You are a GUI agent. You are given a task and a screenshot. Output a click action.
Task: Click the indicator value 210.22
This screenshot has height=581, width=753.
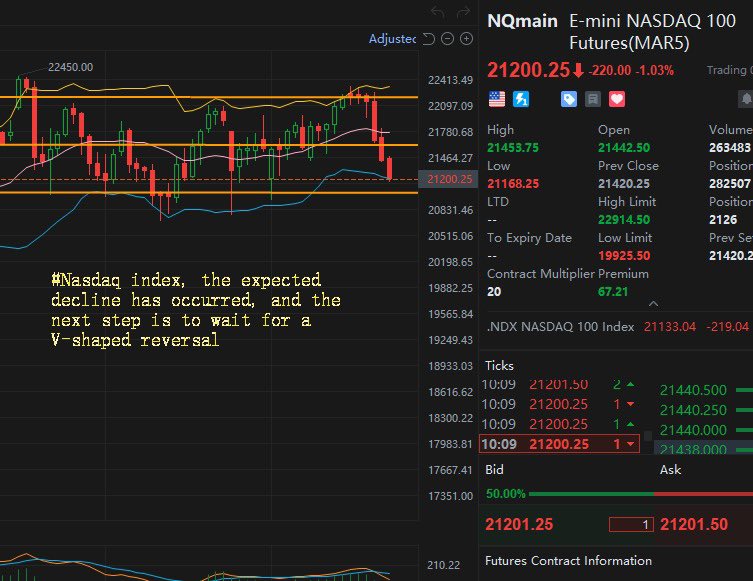click(443, 565)
